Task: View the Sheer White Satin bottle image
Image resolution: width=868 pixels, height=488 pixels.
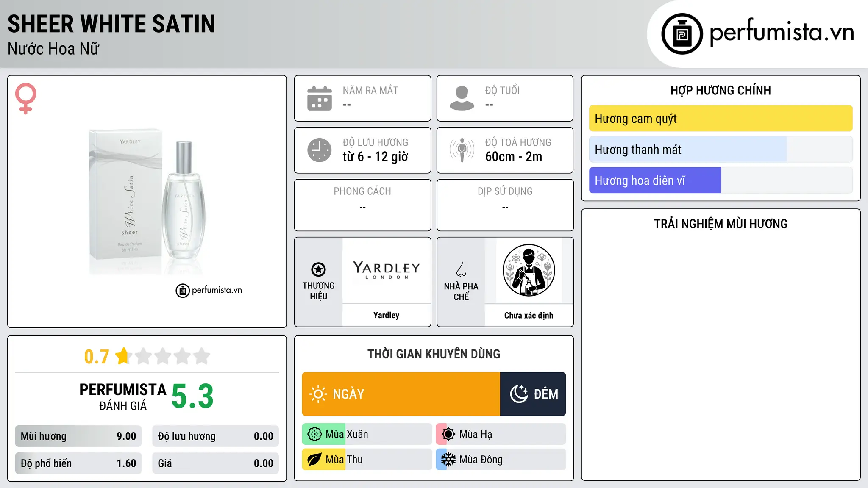Action: pos(147,202)
